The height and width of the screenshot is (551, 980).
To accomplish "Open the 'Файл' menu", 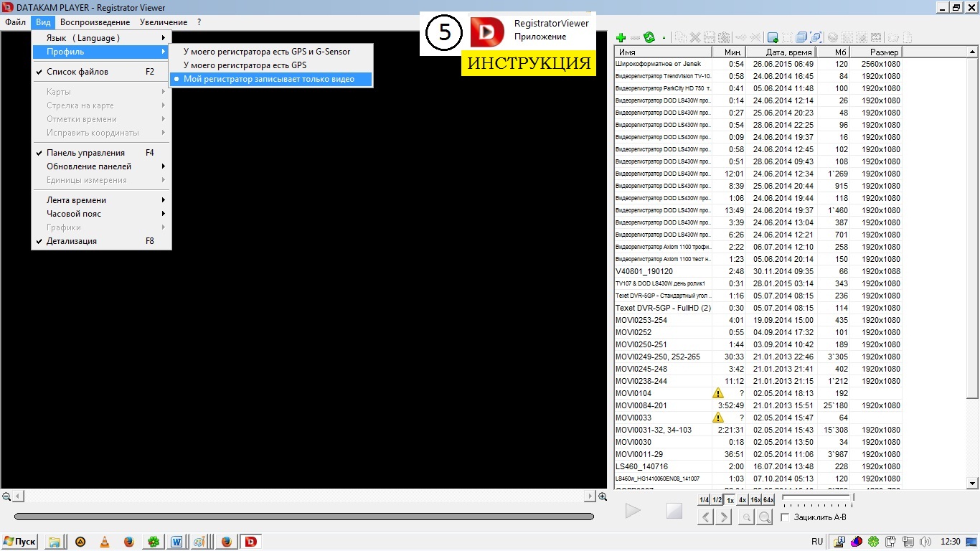I will [15, 22].
